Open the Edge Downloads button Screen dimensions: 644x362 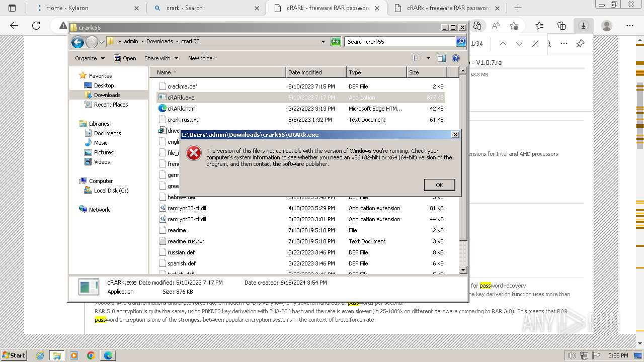point(584,26)
